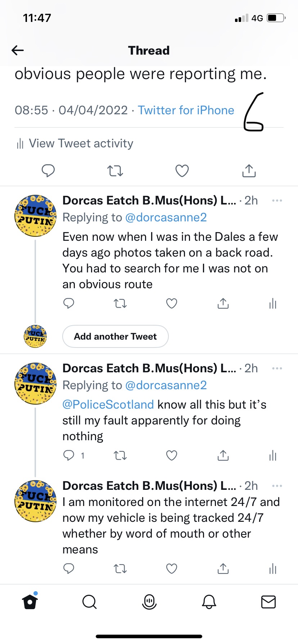
Task: Retweet the main tweet
Action: pyautogui.click(x=115, y=171)
